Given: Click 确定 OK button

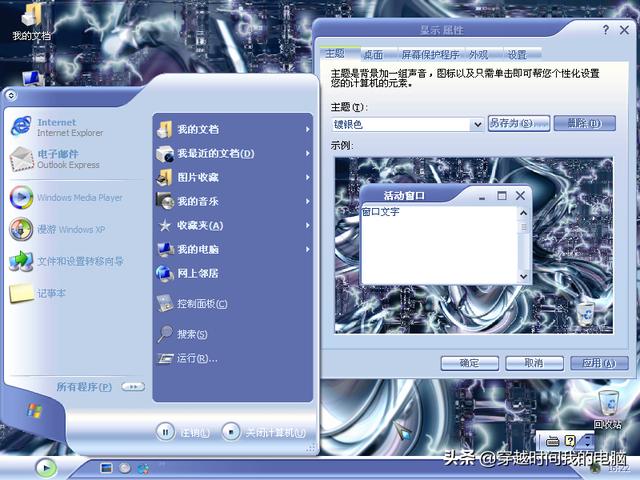Looking at the screenshot, I should pyautogui.click(x=469, y=363).
